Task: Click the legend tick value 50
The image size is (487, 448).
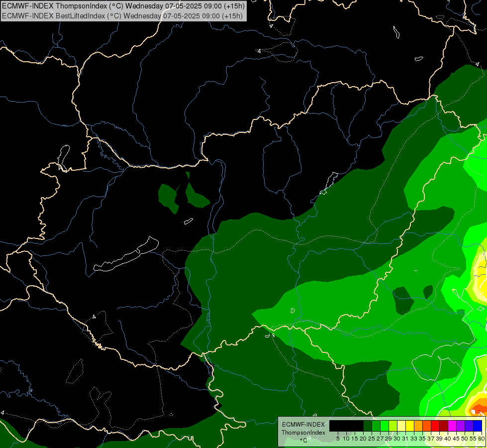Action: point(465,439)
